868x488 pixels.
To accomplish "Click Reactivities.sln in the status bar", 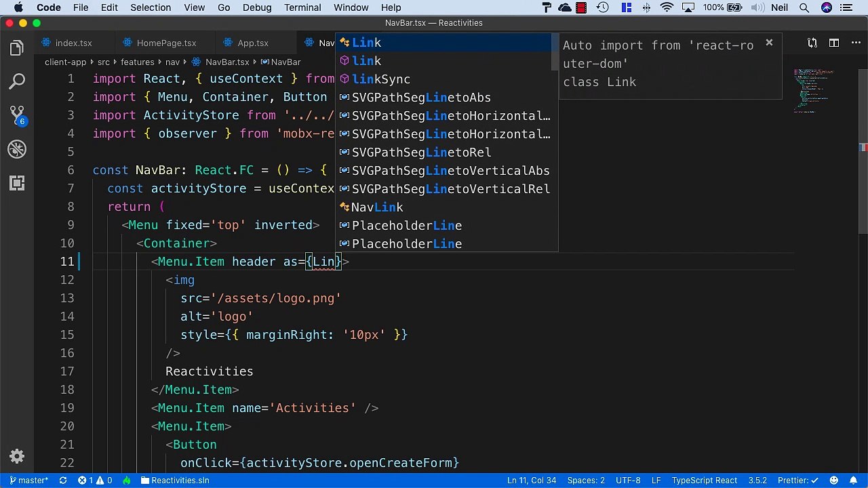I will pyautogui.click(x=175, y=481).
